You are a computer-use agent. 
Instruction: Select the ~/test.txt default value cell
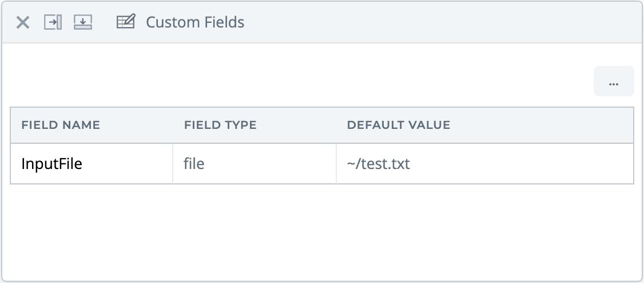click(x=379, y=164)
